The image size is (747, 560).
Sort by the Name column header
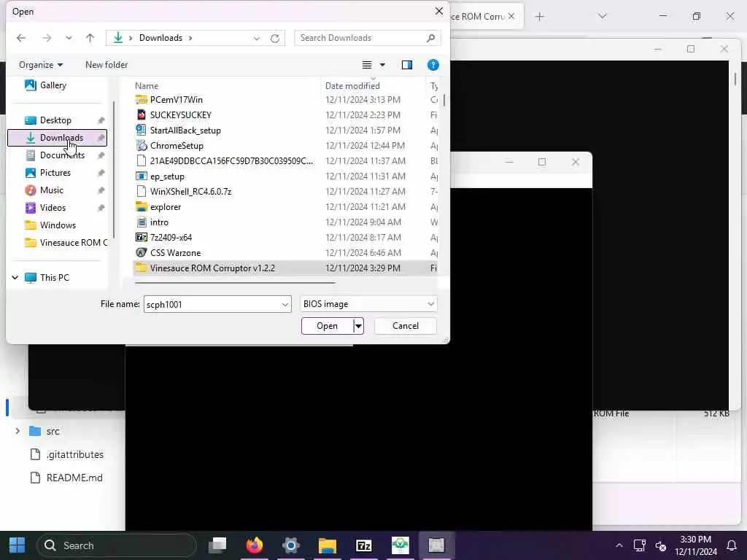pos(146,86)
